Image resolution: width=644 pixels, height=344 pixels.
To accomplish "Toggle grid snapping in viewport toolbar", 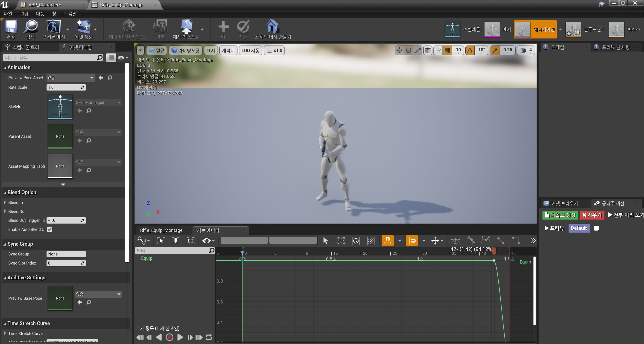I will (447, 51).
